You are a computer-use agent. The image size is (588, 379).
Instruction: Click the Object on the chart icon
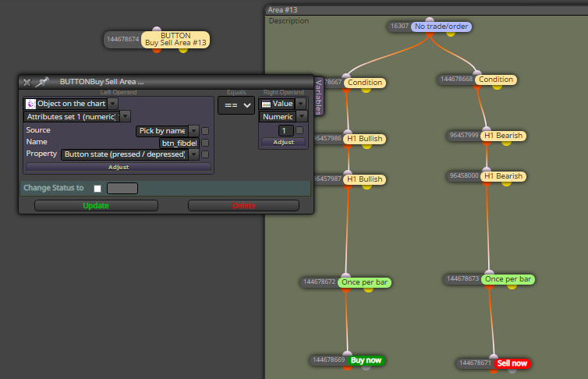click(30, 104)
